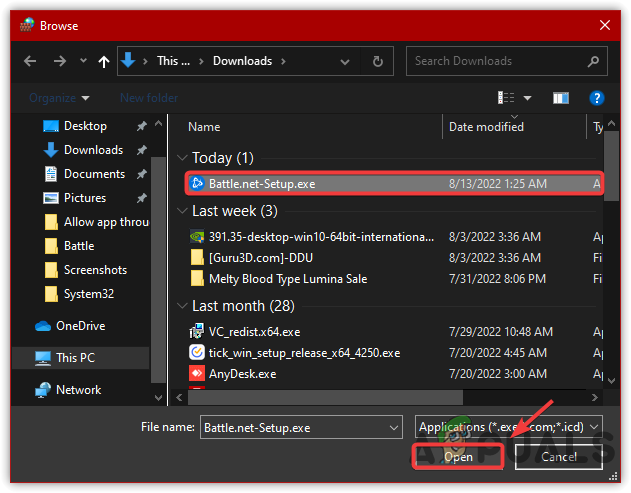The width and height of the screenshot is (631, 493).
Task: Open the file type filter dropdown
Action: pos(510,427)
